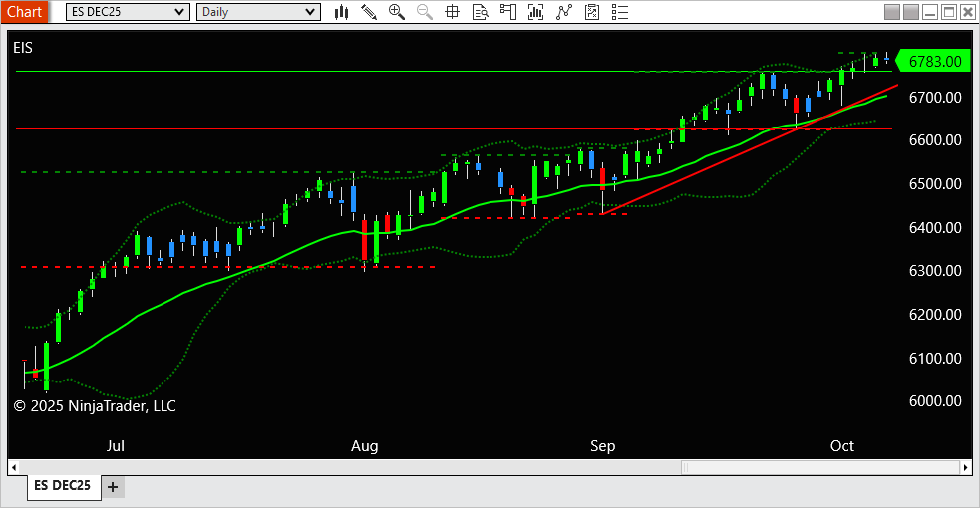Click the Oct label on the time axis
This screenshot has height=508, width=980.
click(x=841, y=446)
